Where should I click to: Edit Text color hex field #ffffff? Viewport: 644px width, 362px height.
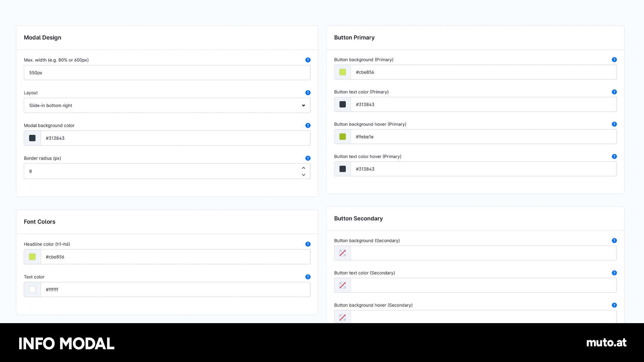175,290
